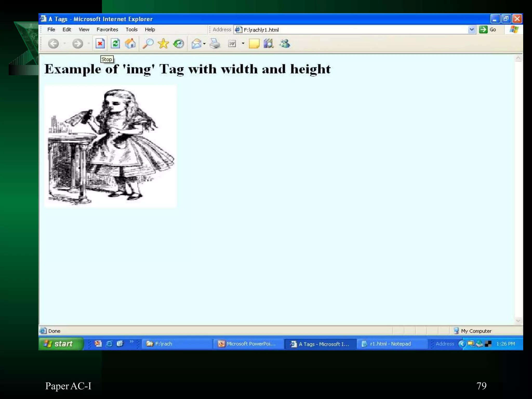This screenshot has height=399, width=532.
Task: Click the yellow Discuss note icon
Action: click(254, 44)
